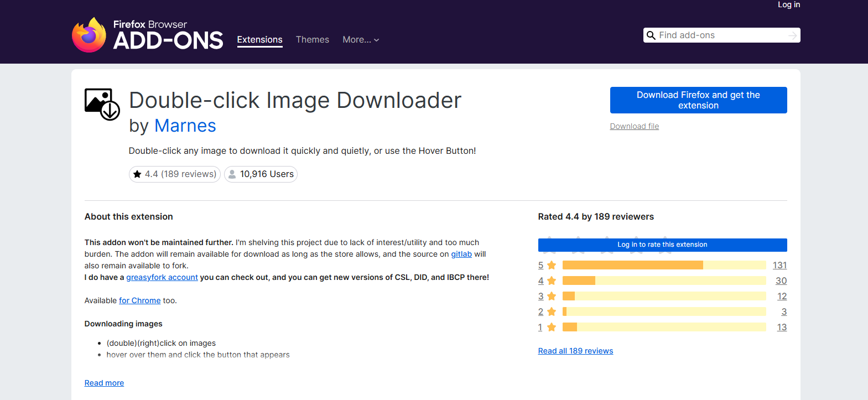
Task: Click the number 3 rating label
Action: (x=541, y=297)
